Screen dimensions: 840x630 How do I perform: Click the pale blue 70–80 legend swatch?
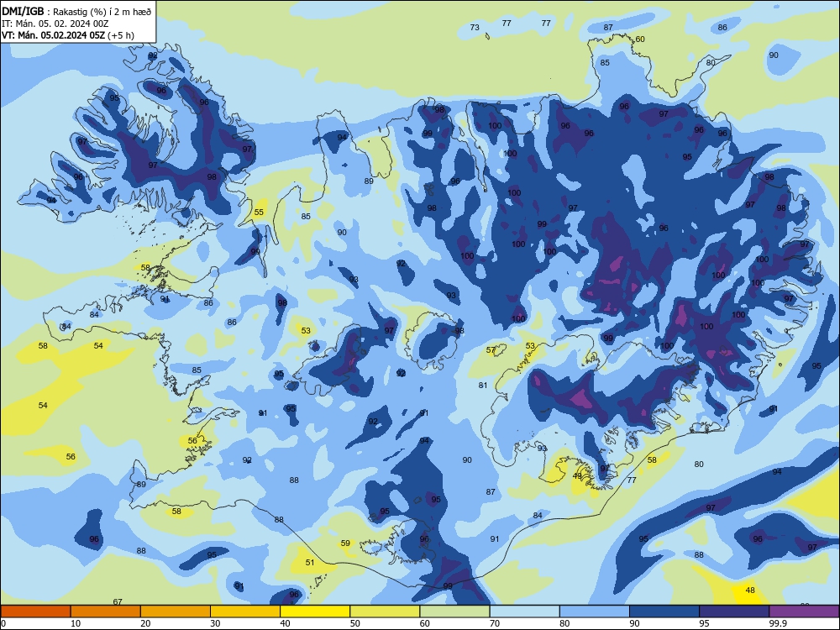click(524, 612)
